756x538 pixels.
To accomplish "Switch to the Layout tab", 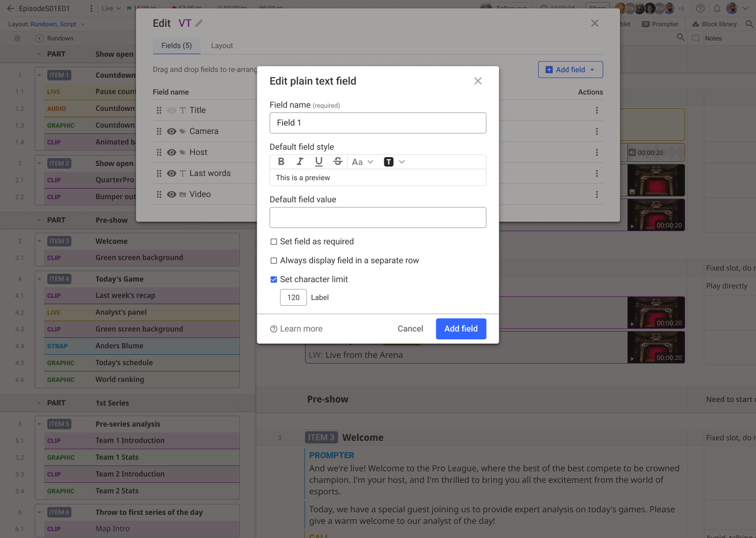I will click(x=222, y=46).
